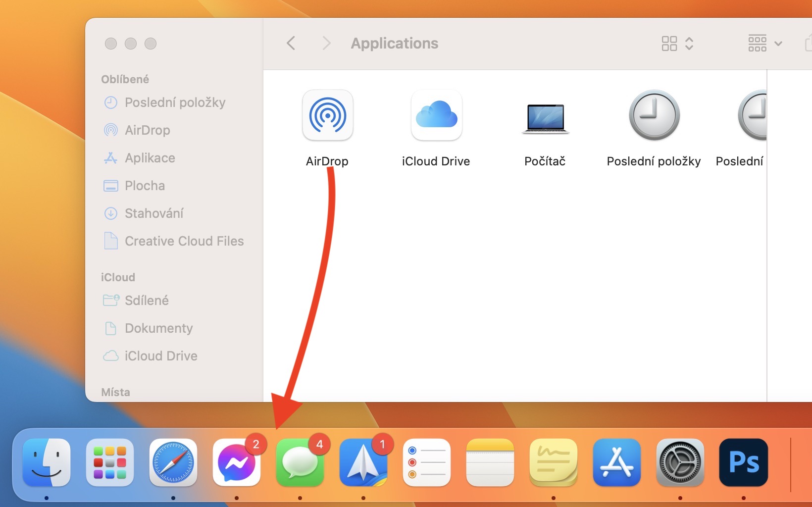This screenshot has height=507, width=812.
Task: Open System Settings from the Dock
Action: [x=680, y=462]
